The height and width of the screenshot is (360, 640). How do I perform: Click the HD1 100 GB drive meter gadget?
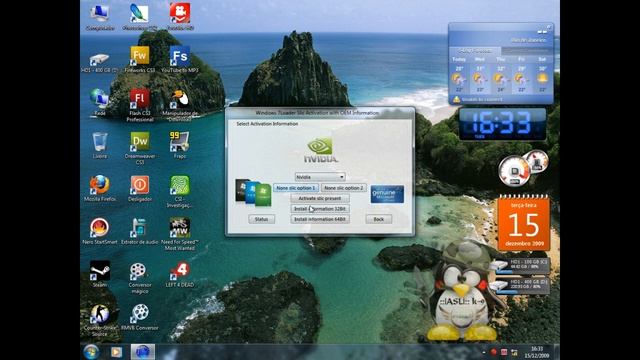(x=520, y=265)
